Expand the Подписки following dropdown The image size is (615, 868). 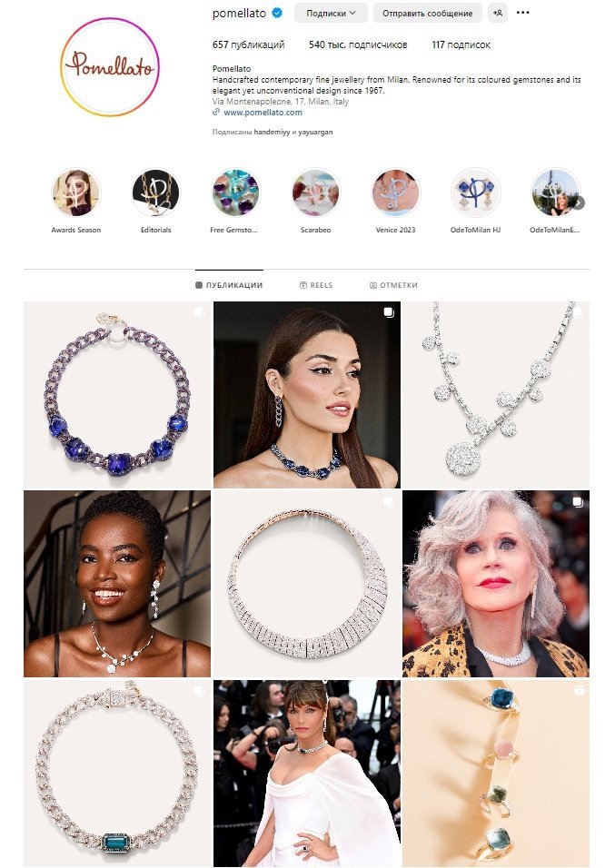331,13
